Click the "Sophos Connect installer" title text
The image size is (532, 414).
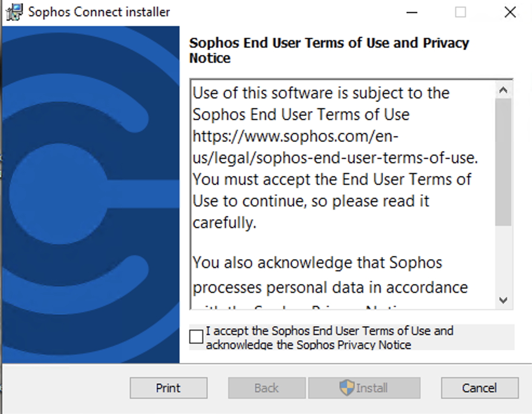click(99, 12)
